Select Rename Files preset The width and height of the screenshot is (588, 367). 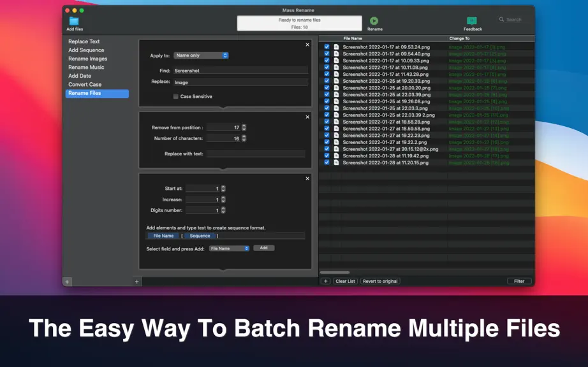pos(97,93)
